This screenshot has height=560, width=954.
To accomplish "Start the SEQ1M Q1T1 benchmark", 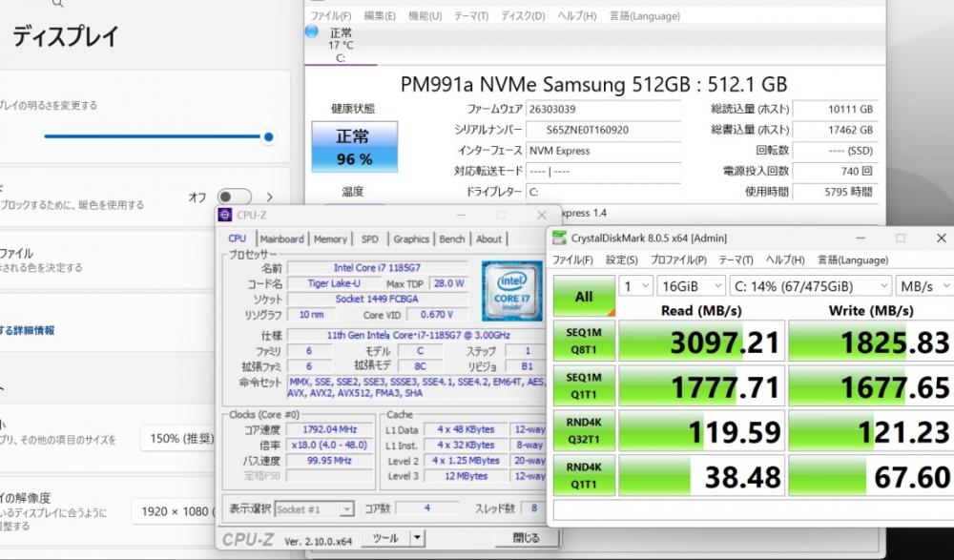I will (584, 386).
